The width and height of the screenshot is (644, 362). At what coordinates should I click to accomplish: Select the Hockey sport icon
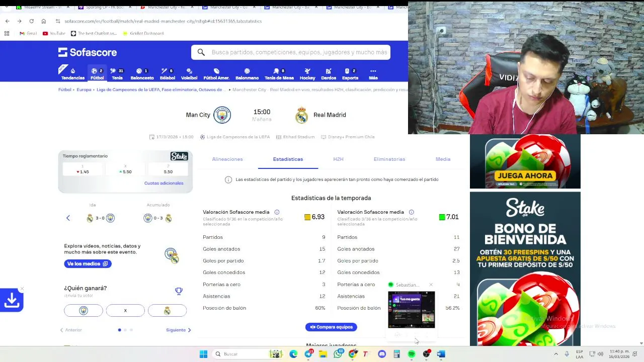(x=307, y=74)
